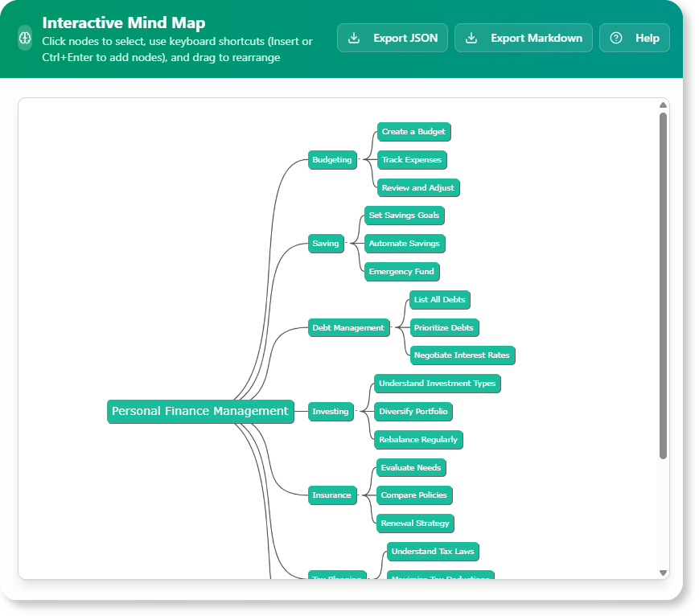Export the mind map as JSON
This screenshot has width=699, height=616.
coord(392,37)
